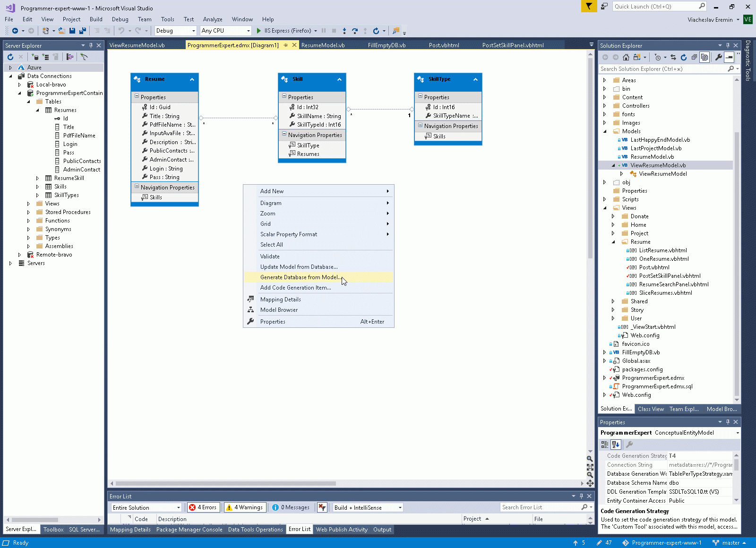Image resolution: width=756 pixels, height=548 pixels.
Task: Click the yellow notifications flag icon
Action: pyautogui.click(x=589, y=6)
